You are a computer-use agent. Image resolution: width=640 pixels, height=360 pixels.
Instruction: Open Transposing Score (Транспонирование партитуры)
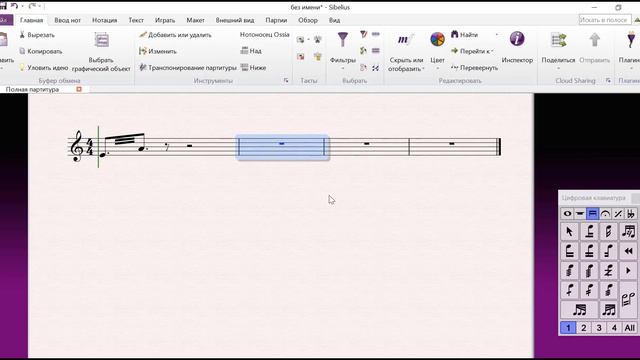187,68
